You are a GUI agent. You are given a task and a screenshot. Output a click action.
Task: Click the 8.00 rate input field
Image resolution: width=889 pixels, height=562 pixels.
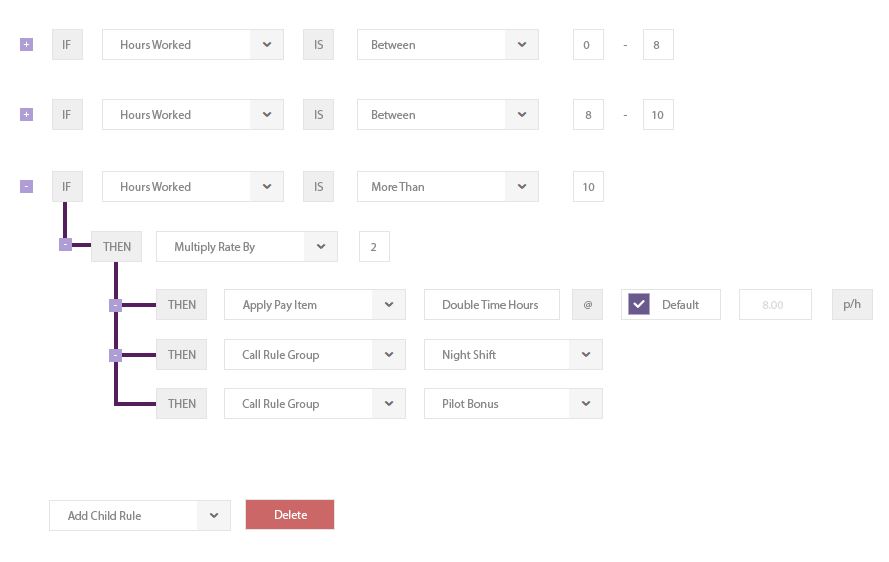(x=774, y=305)
